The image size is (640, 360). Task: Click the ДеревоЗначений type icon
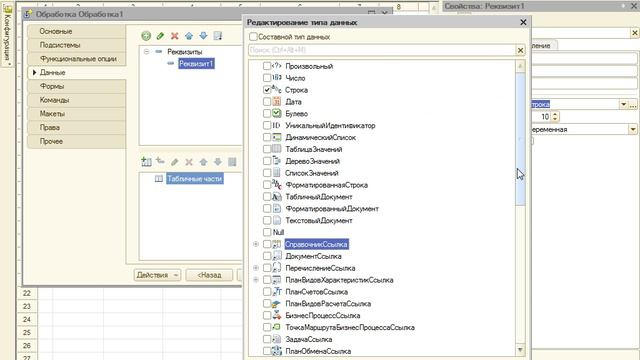coord(276,160)
